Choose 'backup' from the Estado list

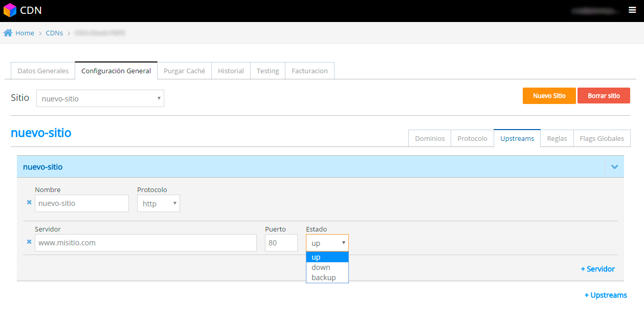click(x=324, y=278)
